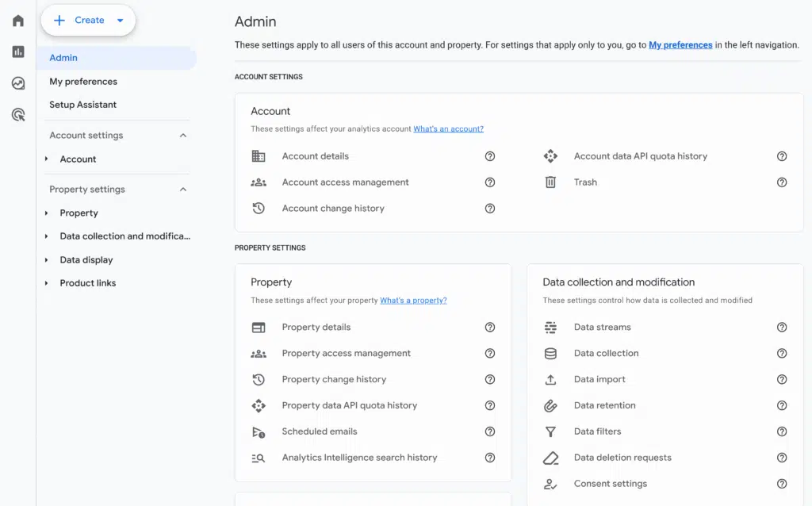The height and width of the screenshot is (506, 812).
Task: Click help icon next to Account details
Action: pyautogui.click(x=490, y=156)
